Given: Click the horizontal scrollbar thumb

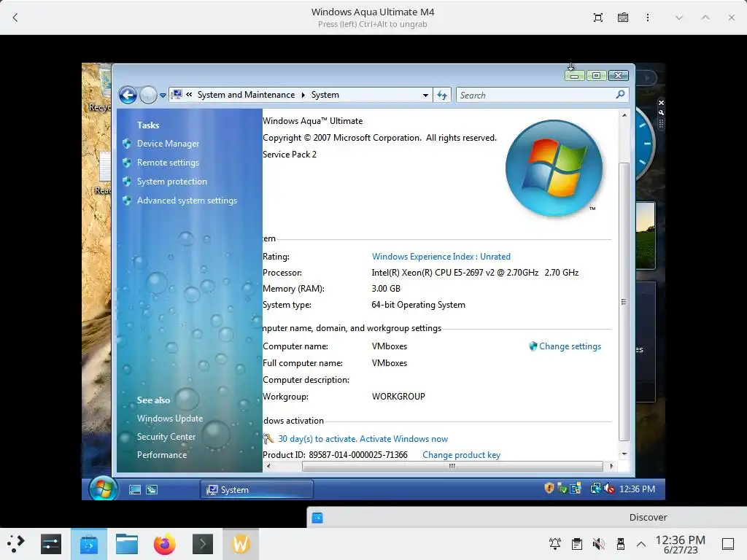Looking at the screenshot, I should point(452,466).
